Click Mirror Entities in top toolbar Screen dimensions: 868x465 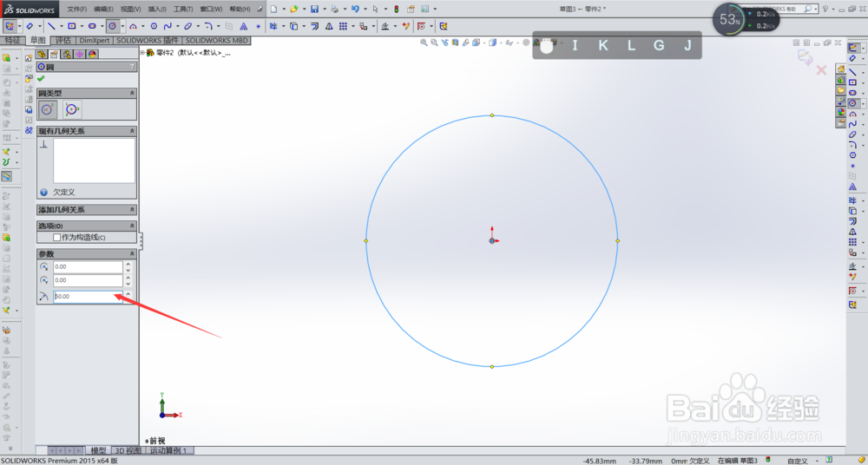[x=329, y=26]
